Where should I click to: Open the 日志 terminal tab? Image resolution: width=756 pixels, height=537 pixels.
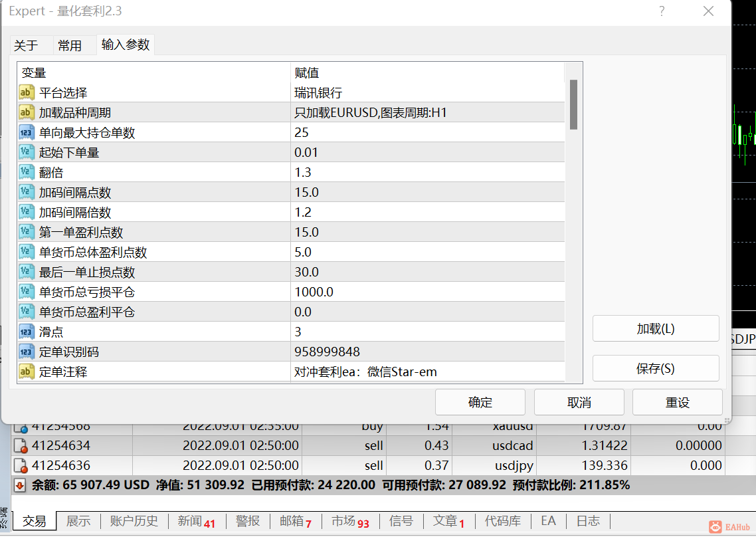click(588, 521)
